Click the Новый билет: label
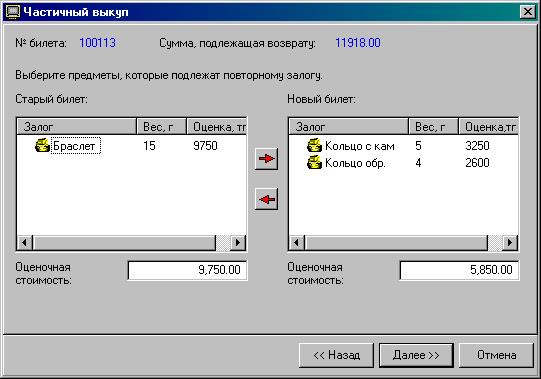 [x=321, y=99]
